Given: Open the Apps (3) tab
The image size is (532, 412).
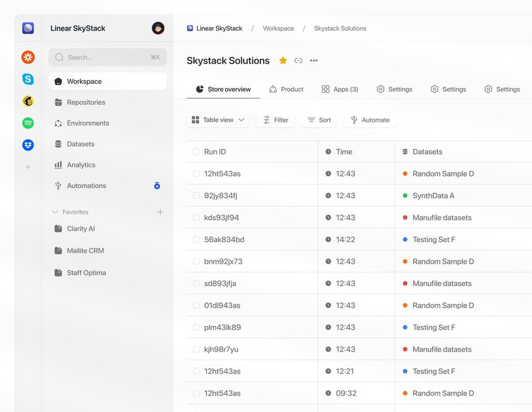Looking at the screenshot, I should pos(340,89).
